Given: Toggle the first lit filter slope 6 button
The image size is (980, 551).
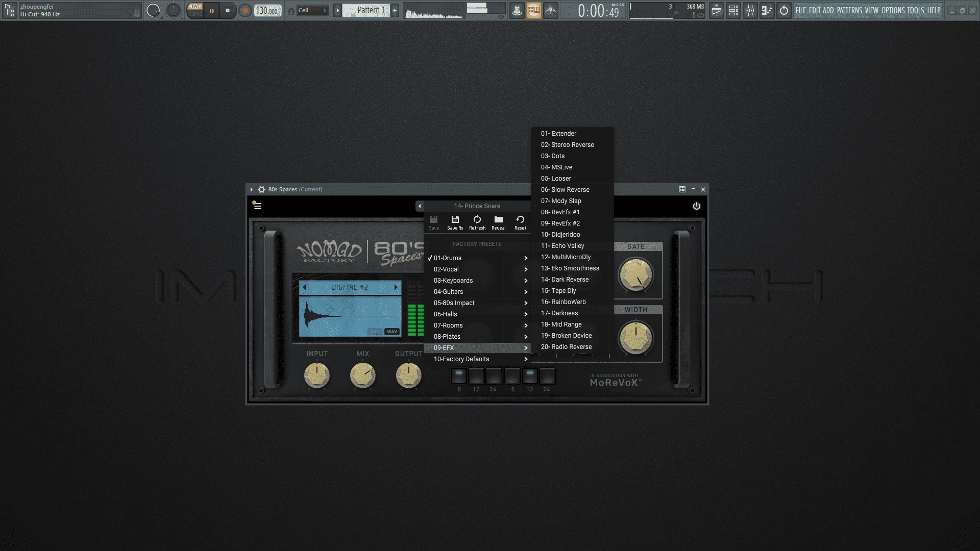Looking at the screenshot, I should pyautogui.click(x=459, y=376).
